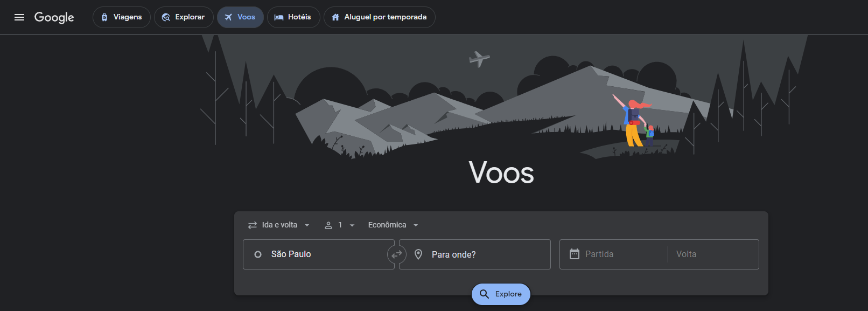
Task: Open the Explorar tab
Action: [184, 17]
